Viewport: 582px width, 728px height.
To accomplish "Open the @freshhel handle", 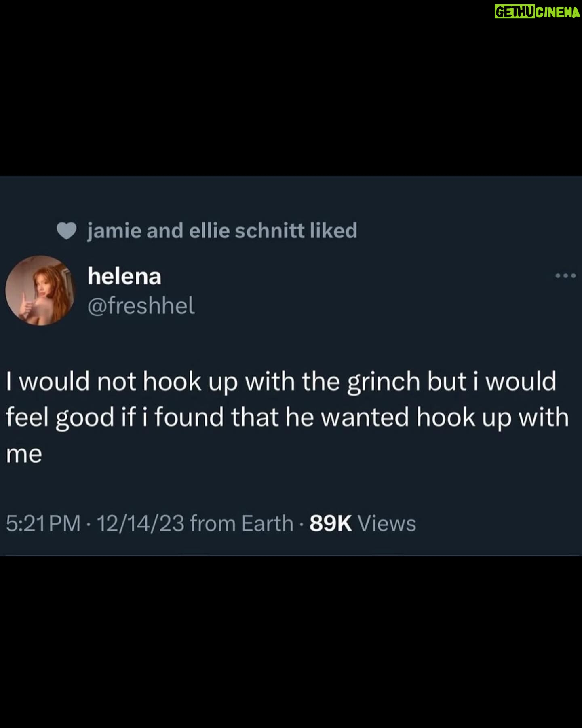I will coord(141,306).
